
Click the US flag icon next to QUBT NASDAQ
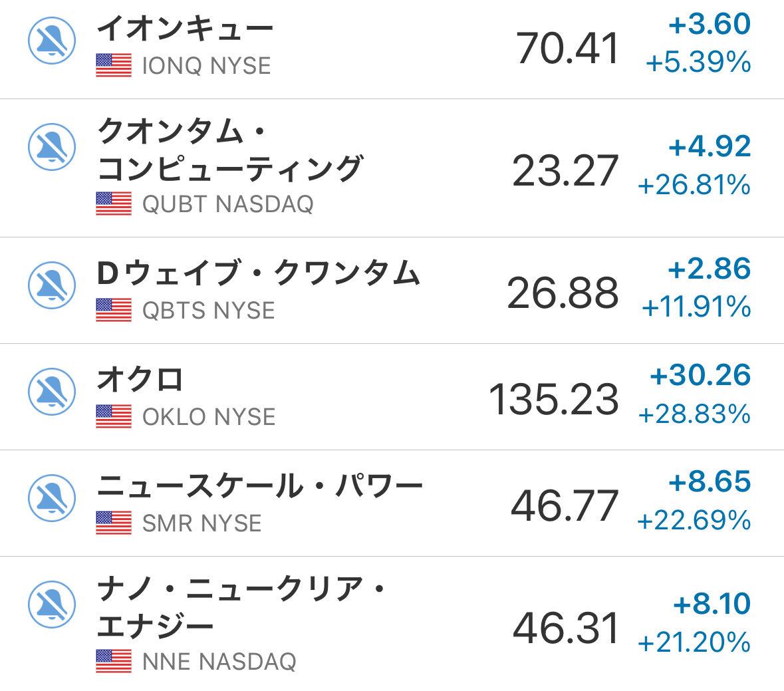(114, 204)
